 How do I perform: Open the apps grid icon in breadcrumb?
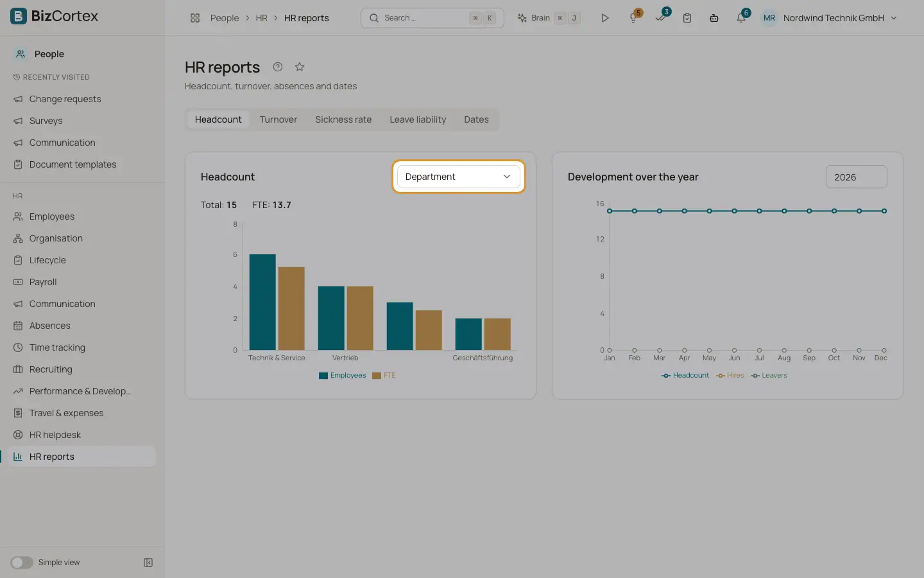pos(195,18)
